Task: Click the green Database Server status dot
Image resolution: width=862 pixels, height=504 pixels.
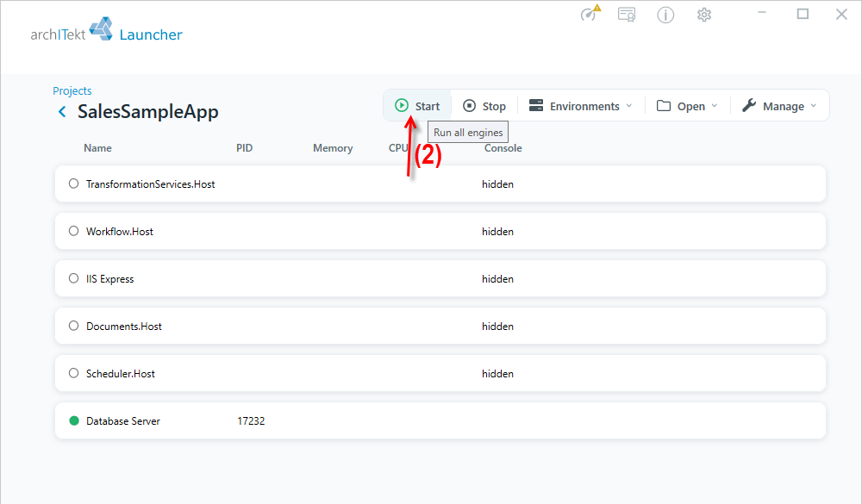Action: (73, 421)
